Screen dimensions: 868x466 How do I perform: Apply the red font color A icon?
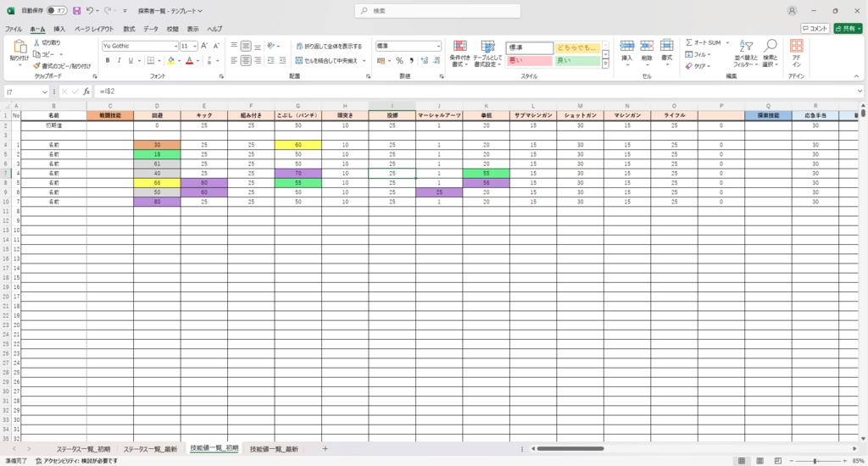pyautogui.click(x=189, y=60)
